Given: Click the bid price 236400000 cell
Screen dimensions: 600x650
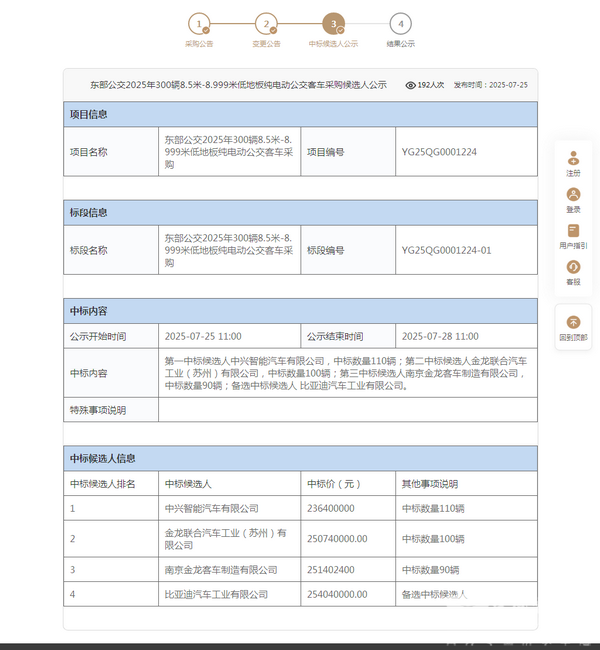Looking at the screenshot, I should click(x=337, y=508).
